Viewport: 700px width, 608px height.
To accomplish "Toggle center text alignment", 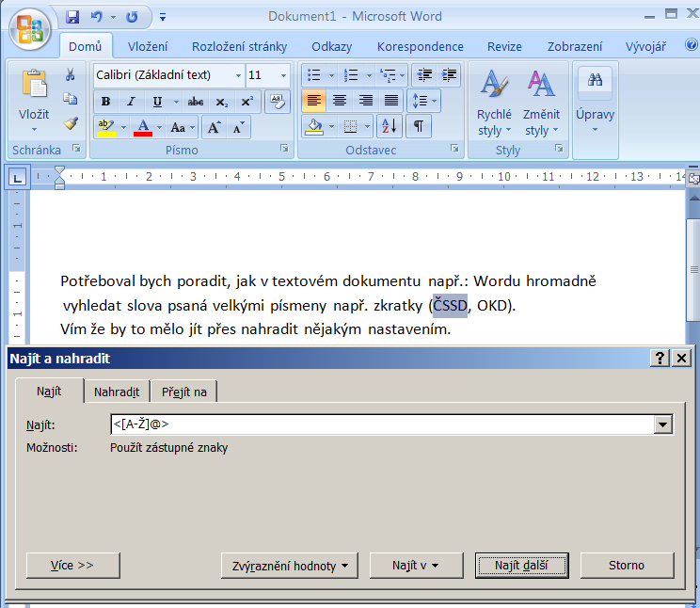I will point(340,101).
